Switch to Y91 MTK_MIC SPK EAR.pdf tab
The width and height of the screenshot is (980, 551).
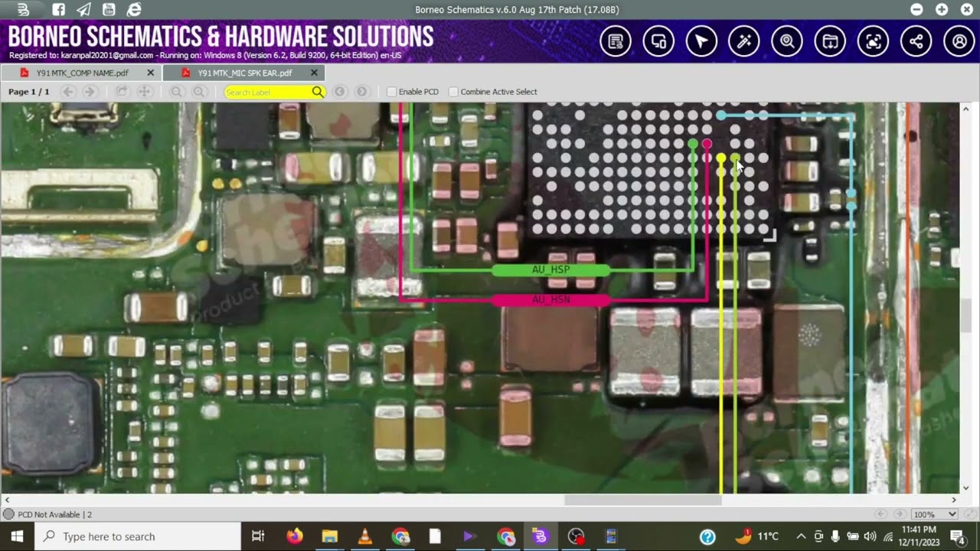click(x=244, y=73)
